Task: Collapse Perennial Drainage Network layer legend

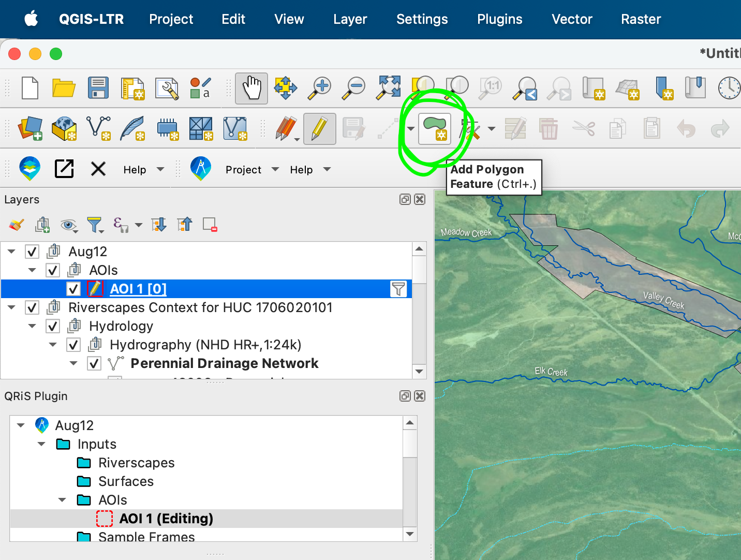Action: click(x=73, y=363)
